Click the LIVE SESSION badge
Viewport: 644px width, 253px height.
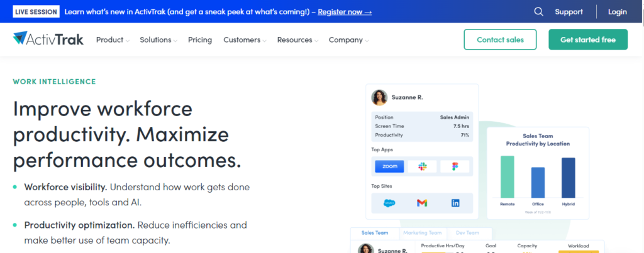(36, 12)
